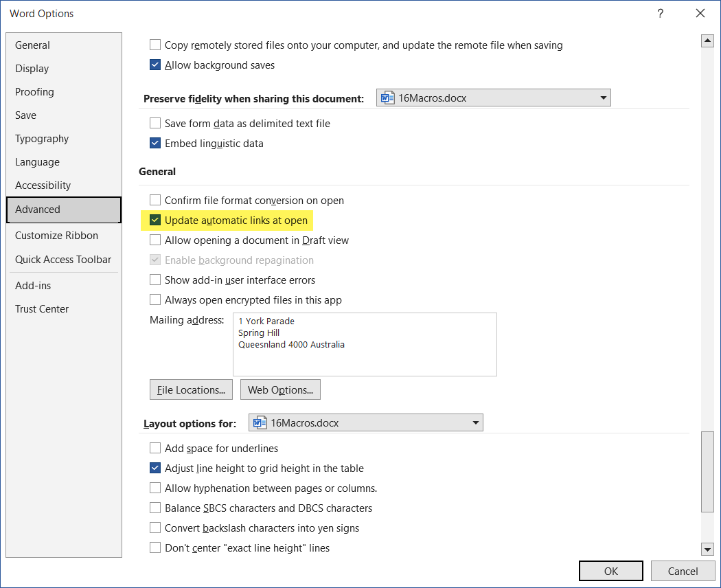Click the Word document icon beside 16Macros.docx

(388, 97)
